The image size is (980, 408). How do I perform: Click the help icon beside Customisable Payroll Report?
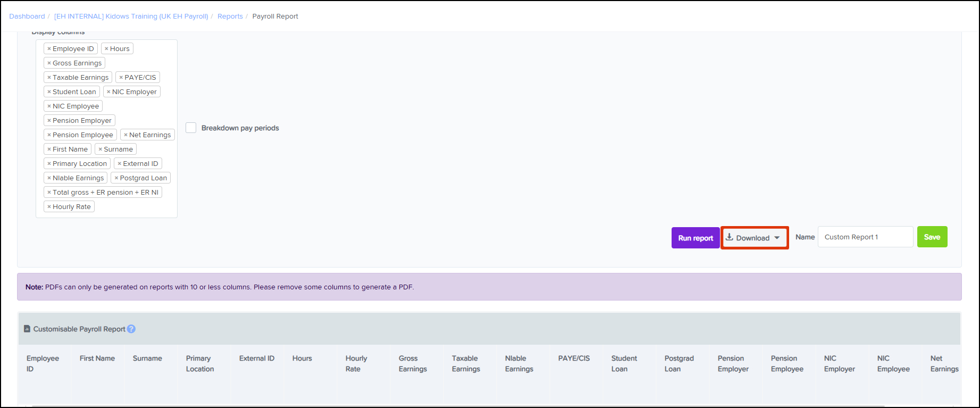tap(131, 329)
